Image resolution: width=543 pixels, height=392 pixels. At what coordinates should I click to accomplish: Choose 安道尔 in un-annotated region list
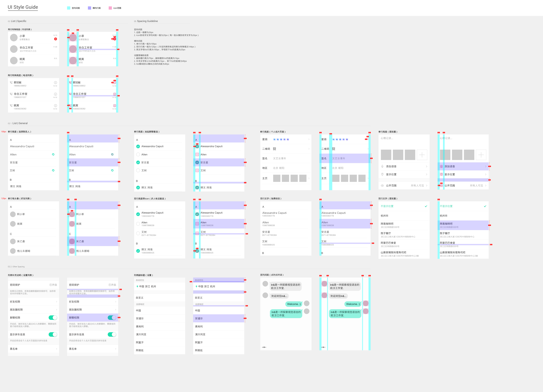click(x=140, y=318)
